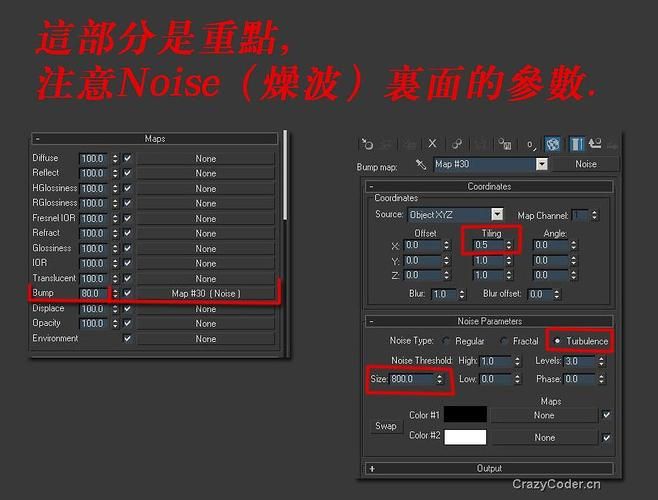Click the Diffuse None map button
Viewport: 658px width, 500px height.
[206, 159]
